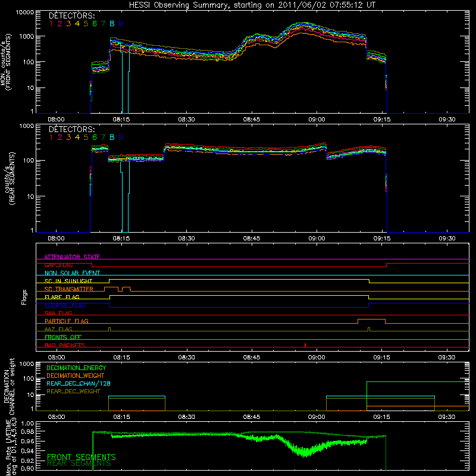The width and height of the screenshot is (476, 476).
Task: Click 09:00 tick label under front segments panel
Action: tap(317, 120)
